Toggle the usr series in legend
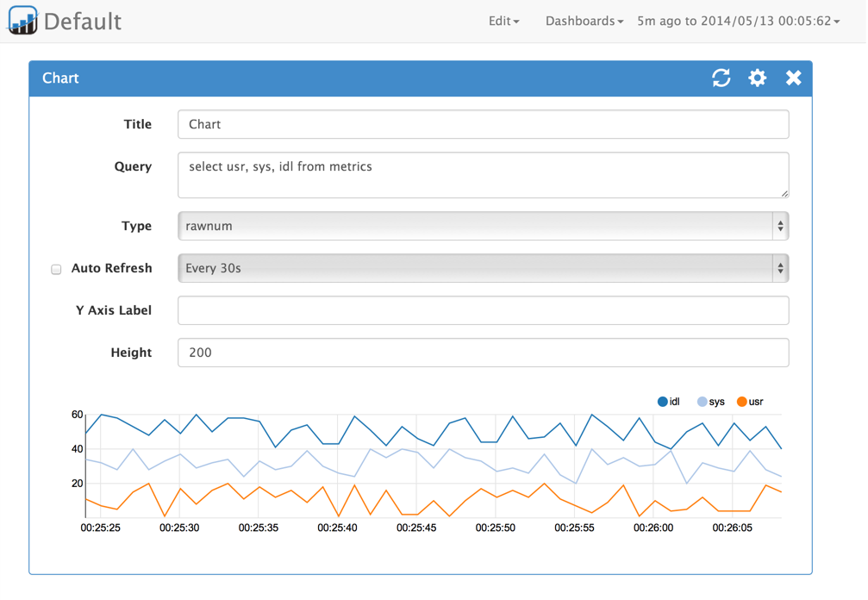The image size is (868, 600). [x=750, y=402]
